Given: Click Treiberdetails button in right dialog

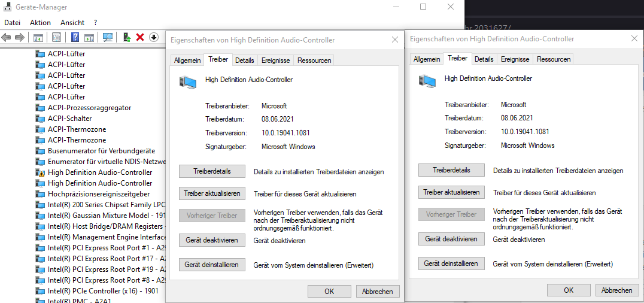Looking at the screenshot, I should pyautogui.click(x=451, y=170).
